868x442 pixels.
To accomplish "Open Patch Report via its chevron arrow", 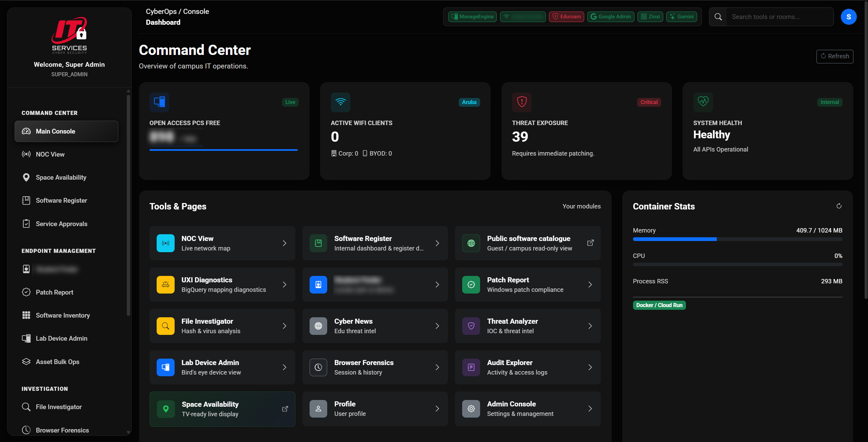I will pyautogui.click(x=590, y=284).
